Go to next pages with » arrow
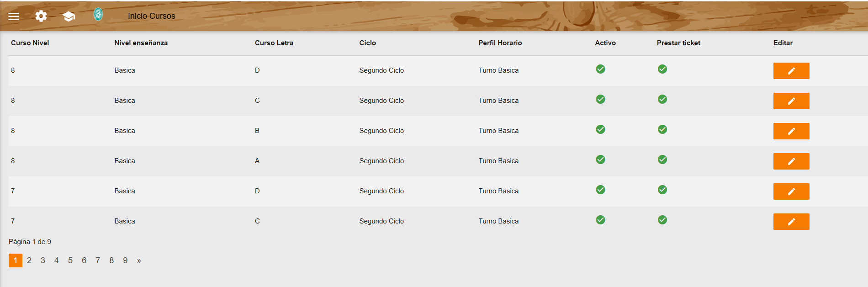The image size is (868, 287). tap(139, 260)
